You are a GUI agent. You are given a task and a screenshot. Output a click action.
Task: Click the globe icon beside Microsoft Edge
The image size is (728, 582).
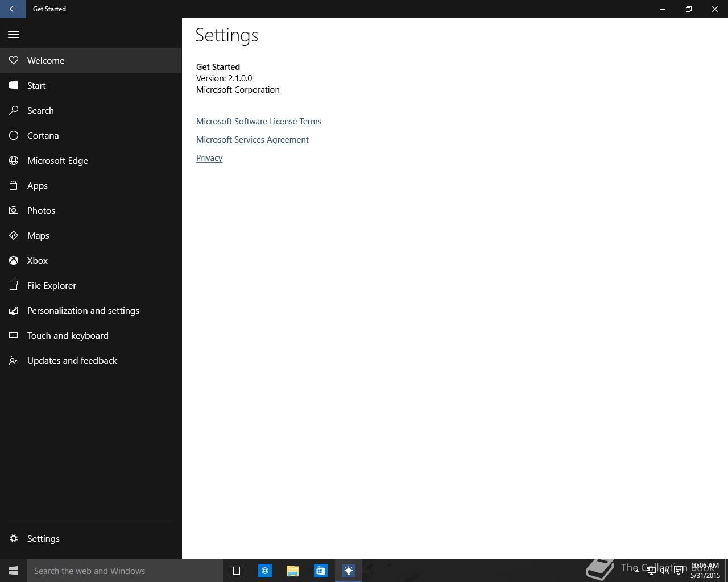coord(14,160)
